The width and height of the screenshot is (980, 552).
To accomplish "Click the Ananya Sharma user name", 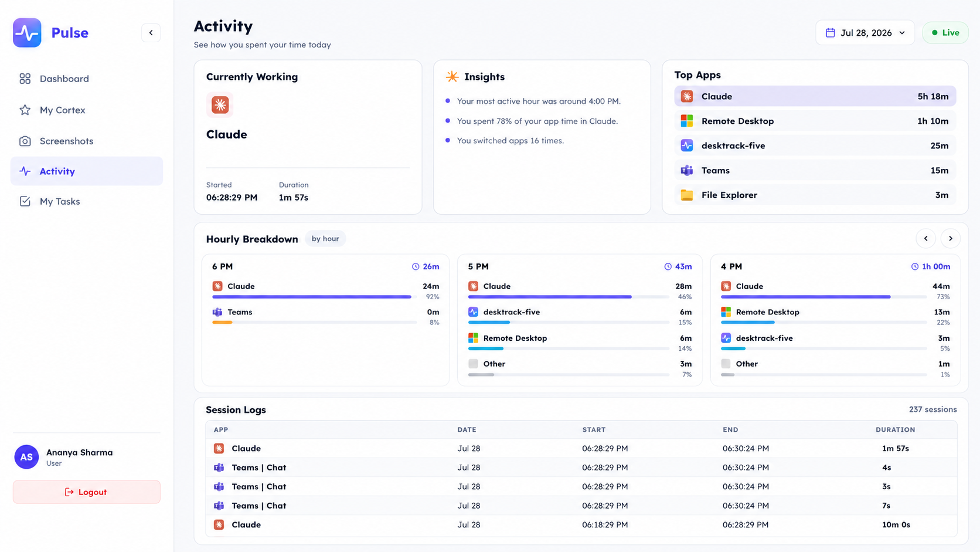I will [x=80, y=452].
